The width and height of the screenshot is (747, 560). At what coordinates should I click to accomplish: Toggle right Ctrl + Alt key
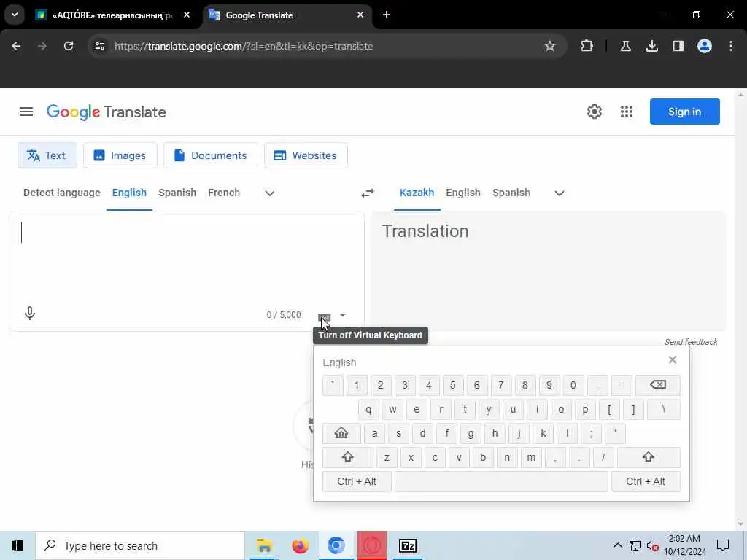click(646, 481)
